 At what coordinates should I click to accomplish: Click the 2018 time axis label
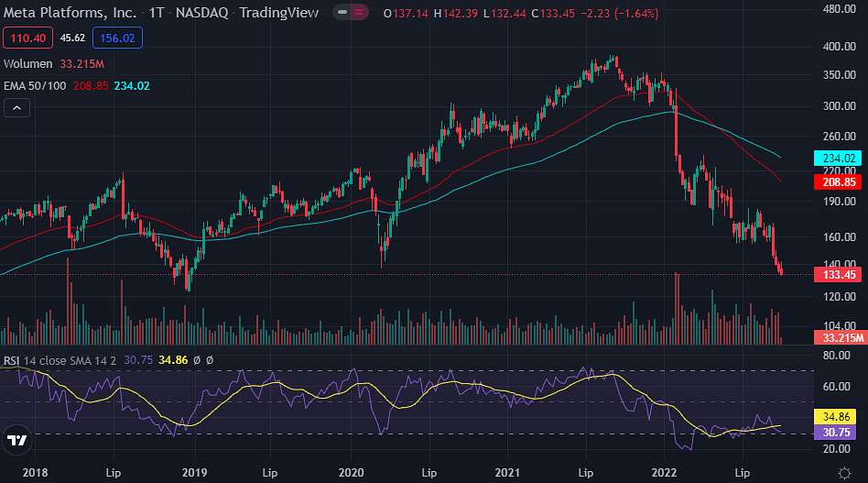click(x=34, y=473)
